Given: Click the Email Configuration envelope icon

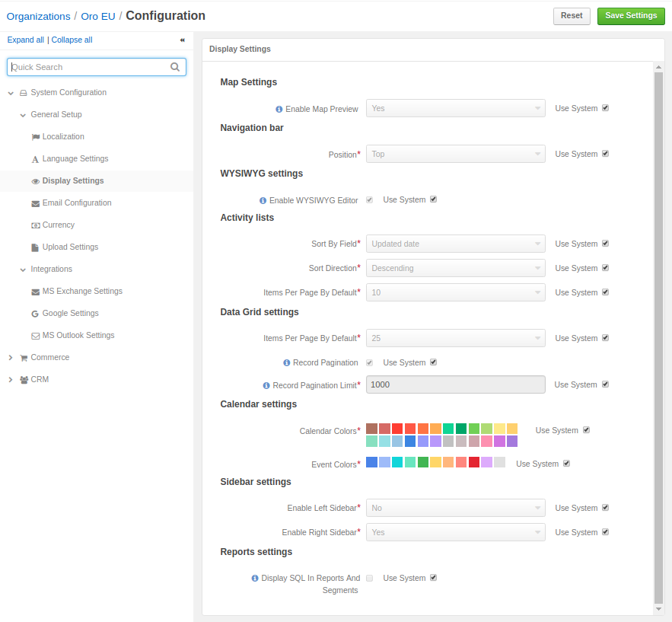Looking at the screenshot, I should click(x=36, y=203).
